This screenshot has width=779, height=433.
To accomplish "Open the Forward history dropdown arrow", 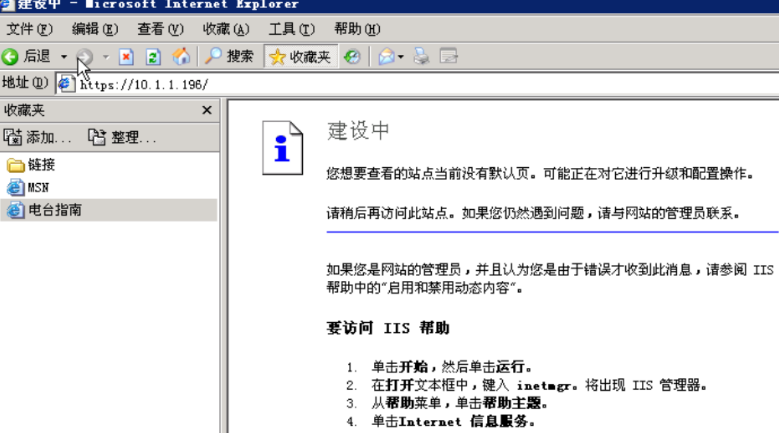I will 106,57.
